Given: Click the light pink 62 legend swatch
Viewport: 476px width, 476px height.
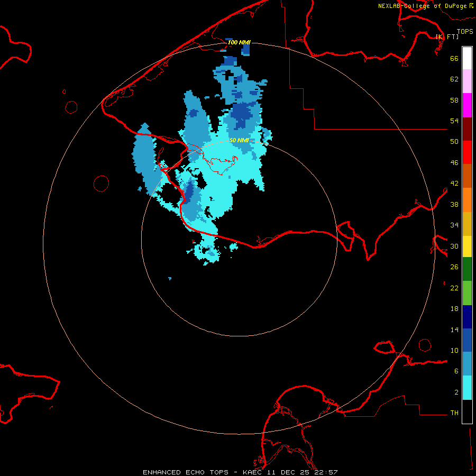Looking at the screenshot, I should [467, 81].
